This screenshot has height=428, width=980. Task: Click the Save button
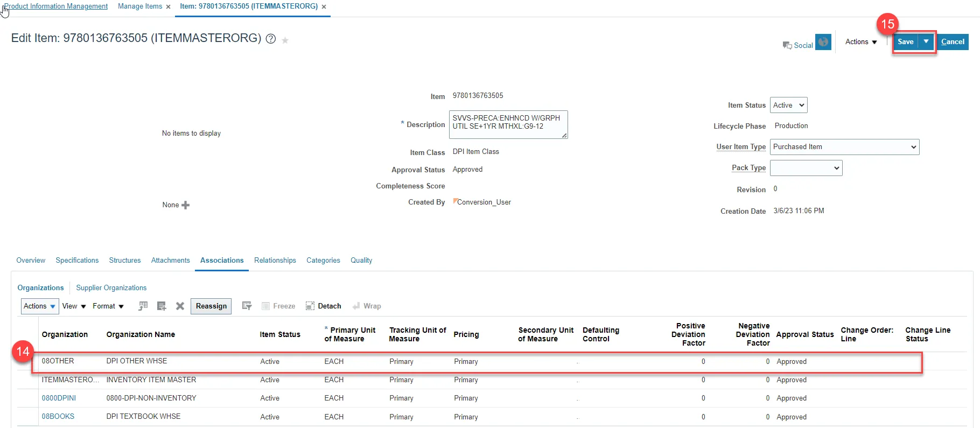pyautogui.click(x=906, y=41)
